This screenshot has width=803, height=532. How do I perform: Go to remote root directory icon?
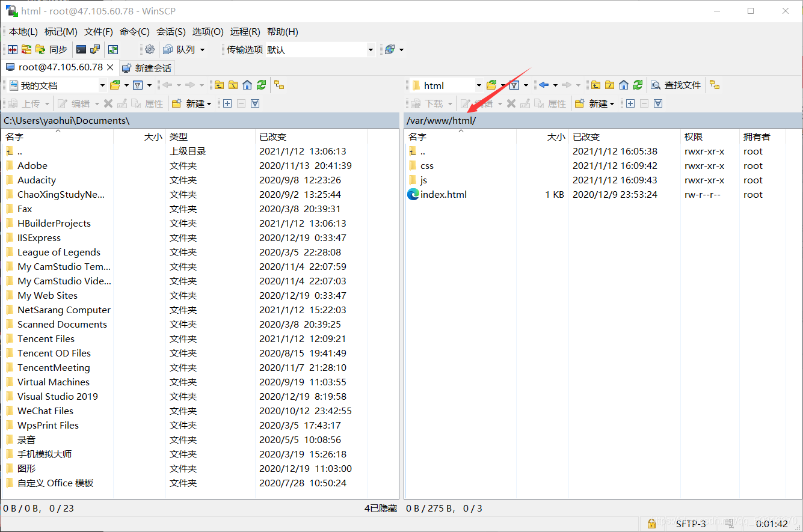610,85
